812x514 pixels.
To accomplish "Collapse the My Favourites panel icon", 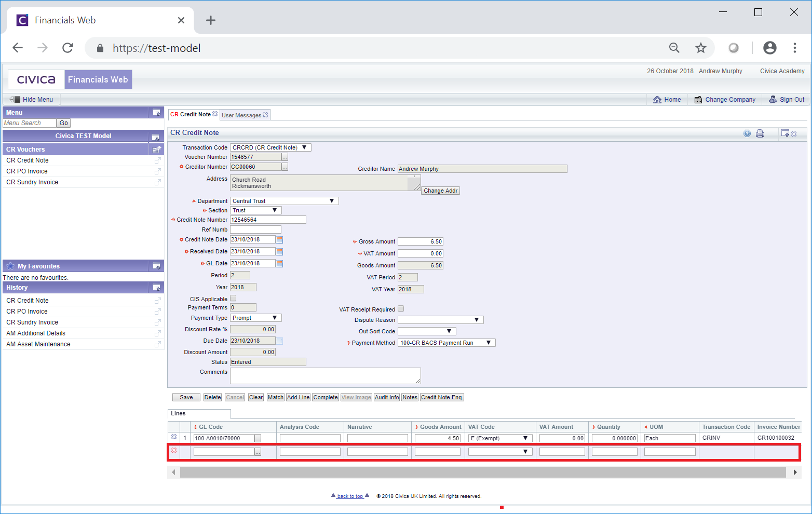I will (156, 266).
